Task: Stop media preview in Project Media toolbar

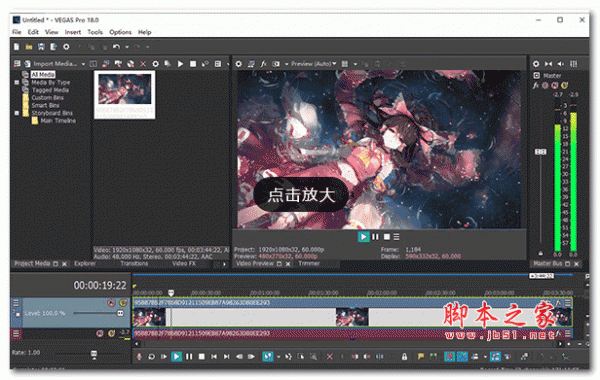Action: 193,64
